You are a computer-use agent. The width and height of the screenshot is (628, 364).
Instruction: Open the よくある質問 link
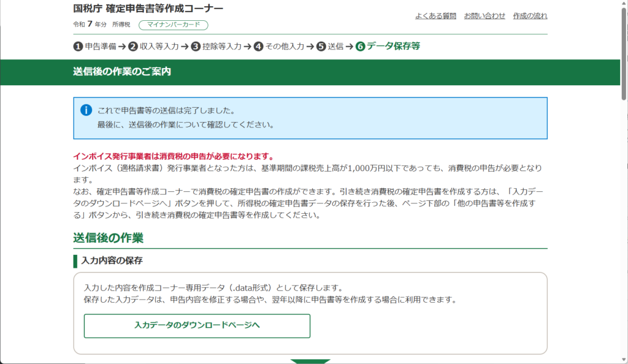[x=435, y=16]
